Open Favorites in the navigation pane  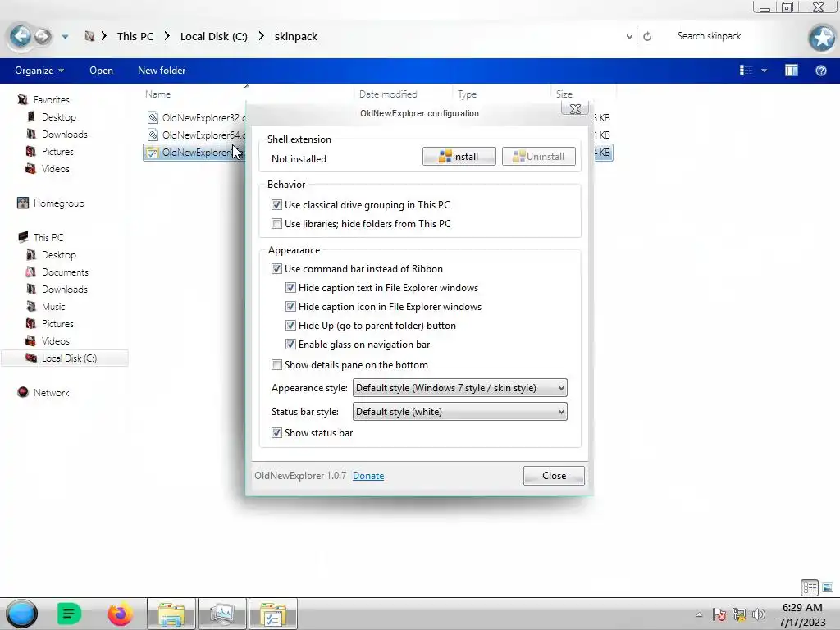click(x=51, y=99)
